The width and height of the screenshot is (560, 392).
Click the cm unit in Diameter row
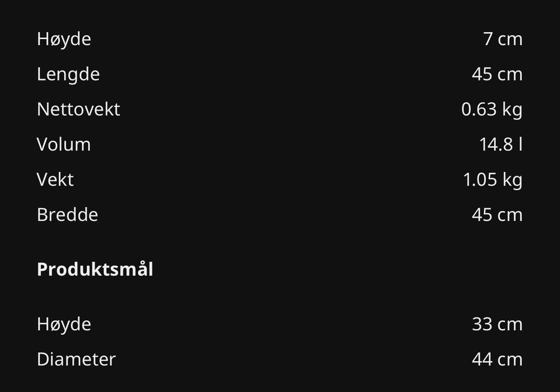coord(510,360)
